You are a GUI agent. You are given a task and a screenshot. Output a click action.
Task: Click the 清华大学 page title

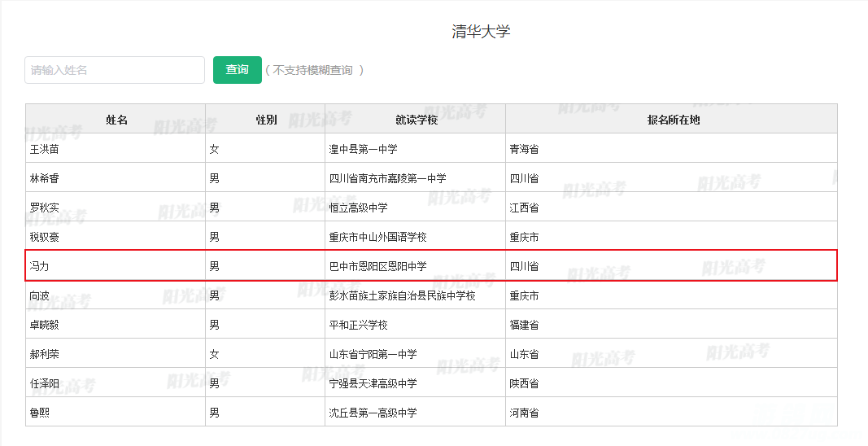tap(481, 32)
